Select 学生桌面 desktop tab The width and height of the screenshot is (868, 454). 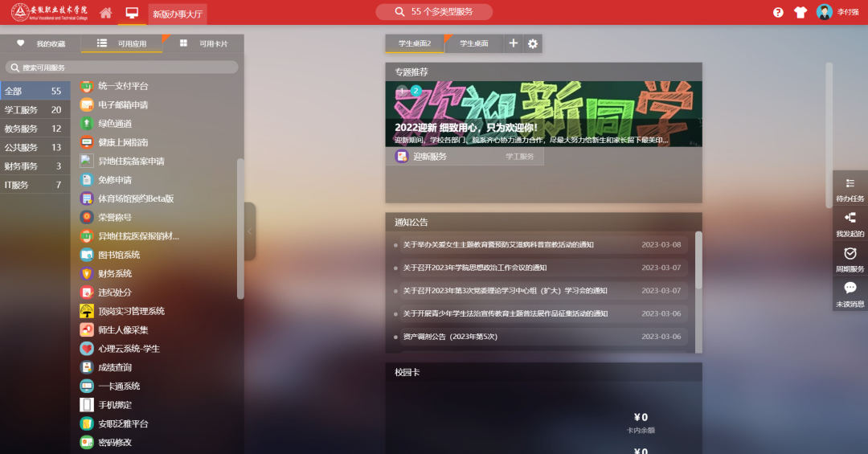[x=473, y=43]
